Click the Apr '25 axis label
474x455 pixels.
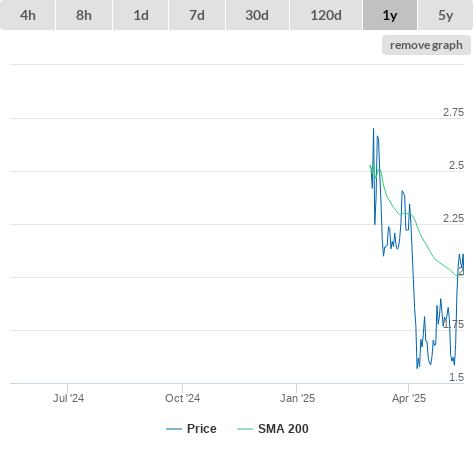409,398
